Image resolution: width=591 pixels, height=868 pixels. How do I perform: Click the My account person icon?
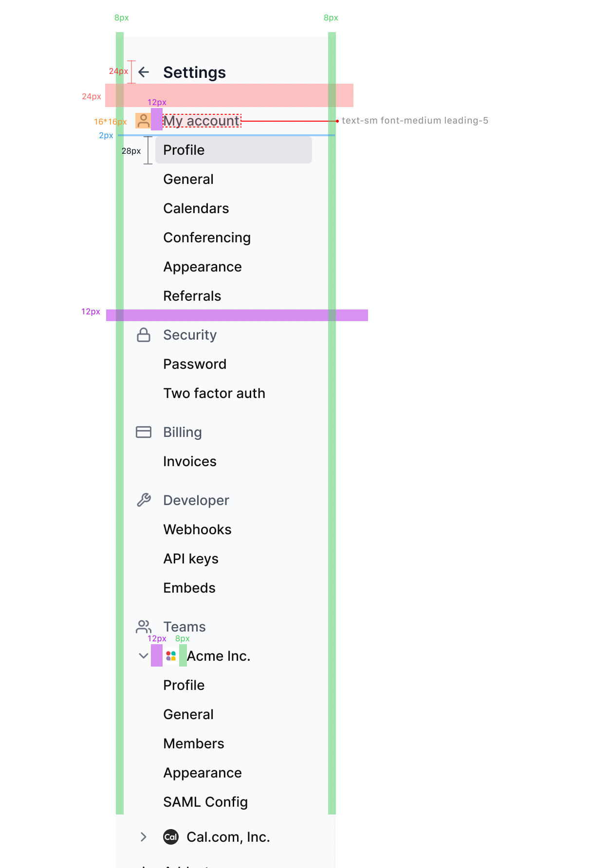(143, 120)
